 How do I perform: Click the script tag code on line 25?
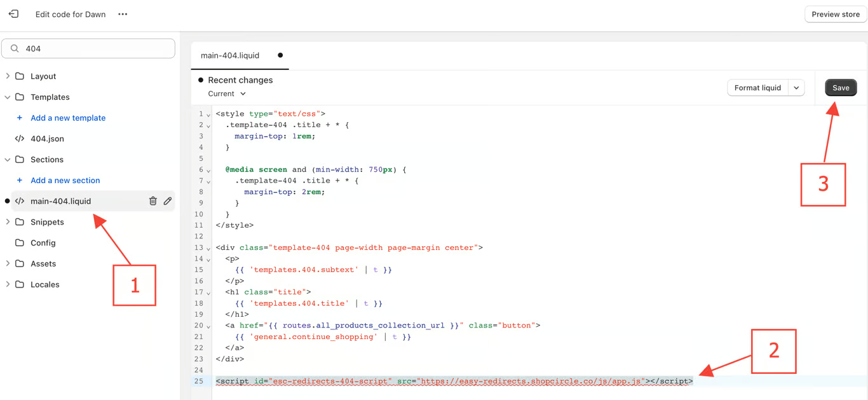[454, 382]
